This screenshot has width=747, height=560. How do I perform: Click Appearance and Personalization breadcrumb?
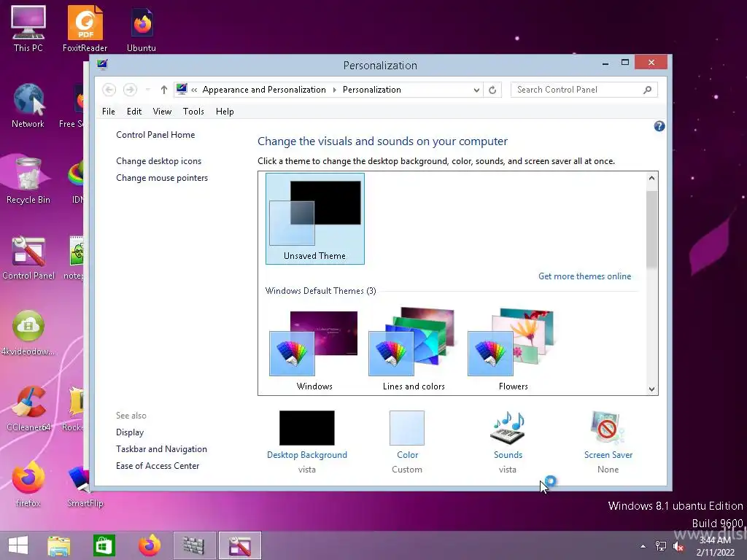click(x=264, y=90)
